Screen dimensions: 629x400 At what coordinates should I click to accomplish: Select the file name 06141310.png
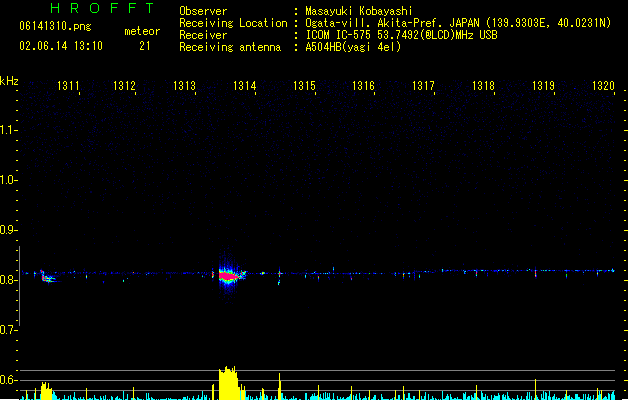click(55, 26)
